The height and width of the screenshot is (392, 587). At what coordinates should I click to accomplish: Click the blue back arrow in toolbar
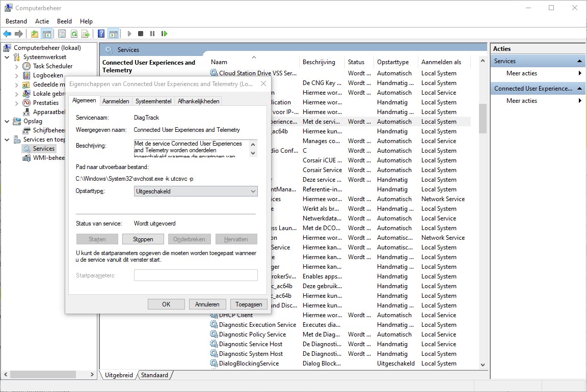click(7, 34)
